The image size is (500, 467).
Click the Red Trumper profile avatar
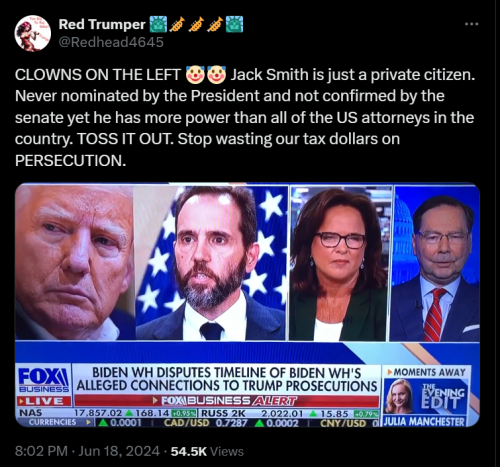(x=33, y=33)
